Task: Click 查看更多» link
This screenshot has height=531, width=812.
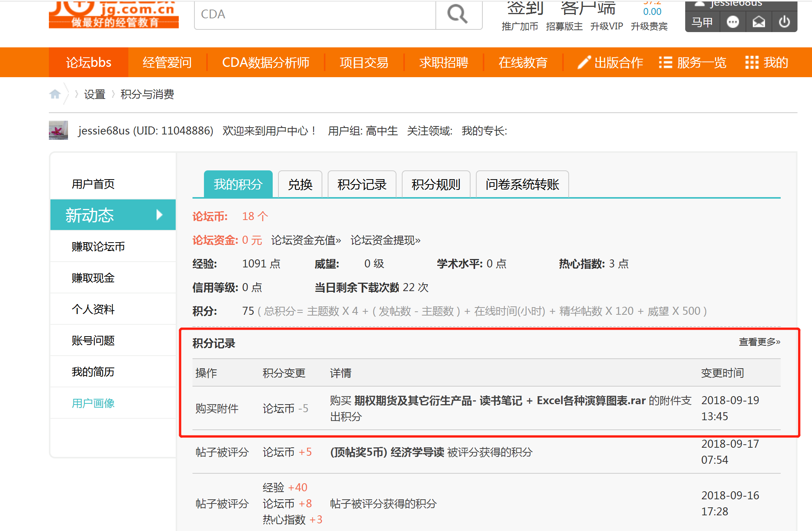Action: [x=759, y=342]
